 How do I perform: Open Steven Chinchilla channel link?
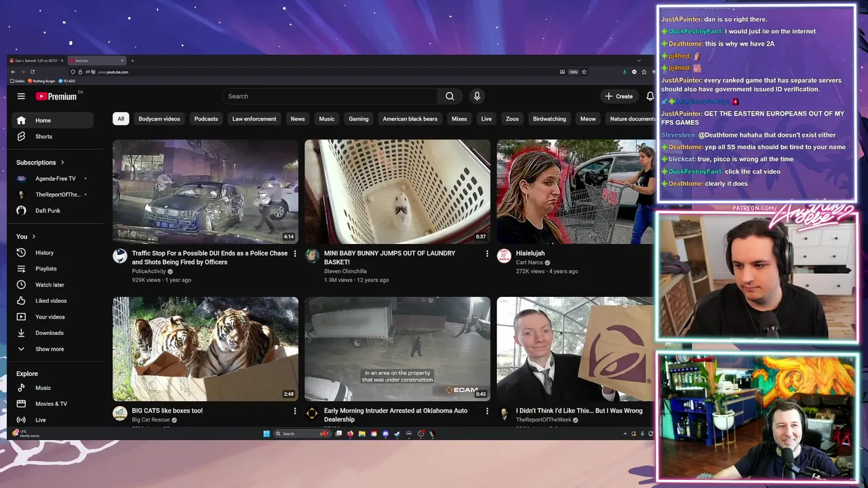345,271
